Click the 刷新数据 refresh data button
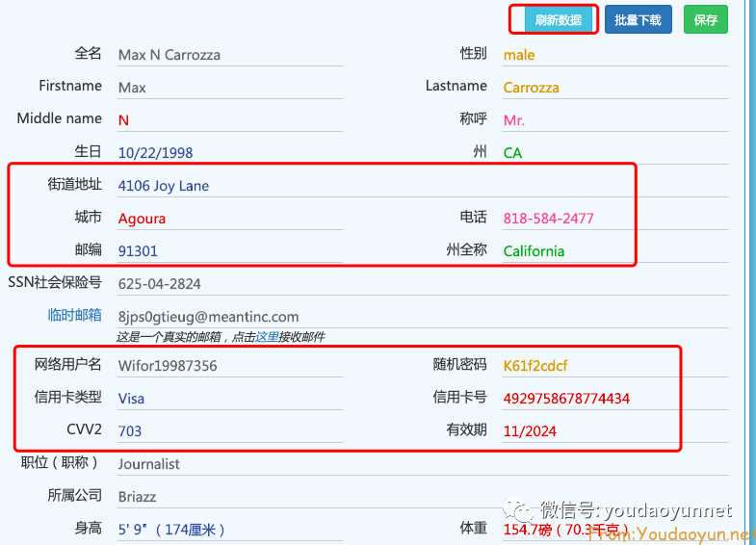 pyautogui.click(x=559, y=19)
